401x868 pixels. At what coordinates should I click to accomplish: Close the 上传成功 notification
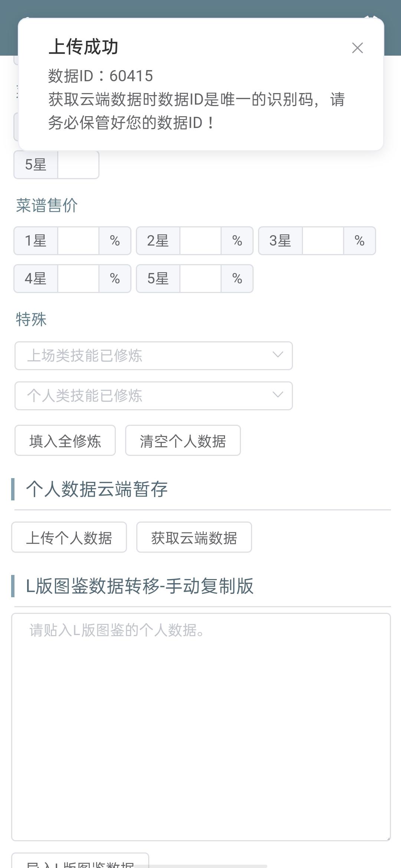357,48
